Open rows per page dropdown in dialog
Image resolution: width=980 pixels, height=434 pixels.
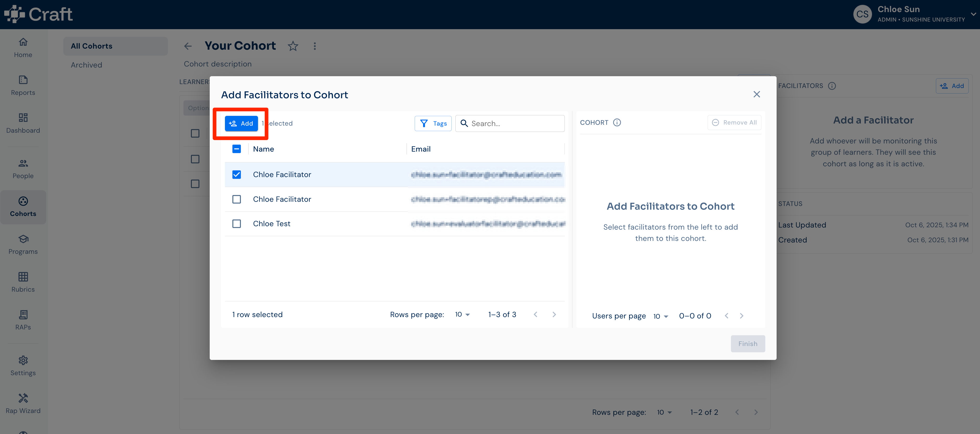tap(463, 314)
